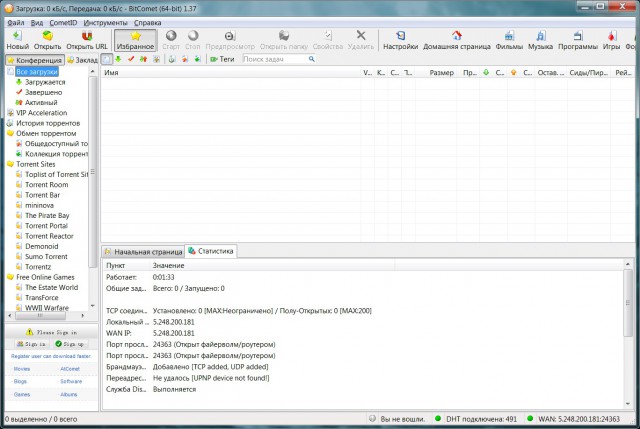Go to Домашняя страница icon
This screenshot has height=429, width=640.
(457, 36)
